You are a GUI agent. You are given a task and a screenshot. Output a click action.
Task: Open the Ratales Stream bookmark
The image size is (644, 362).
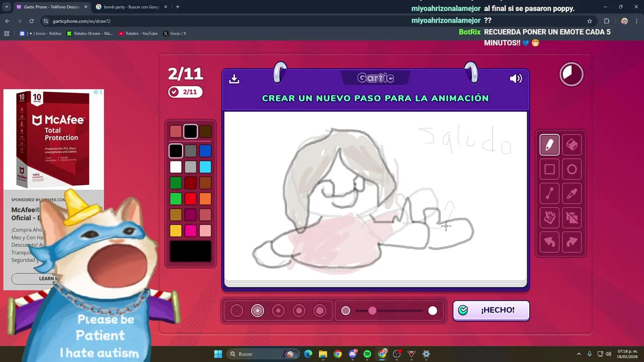pos(90,34)
